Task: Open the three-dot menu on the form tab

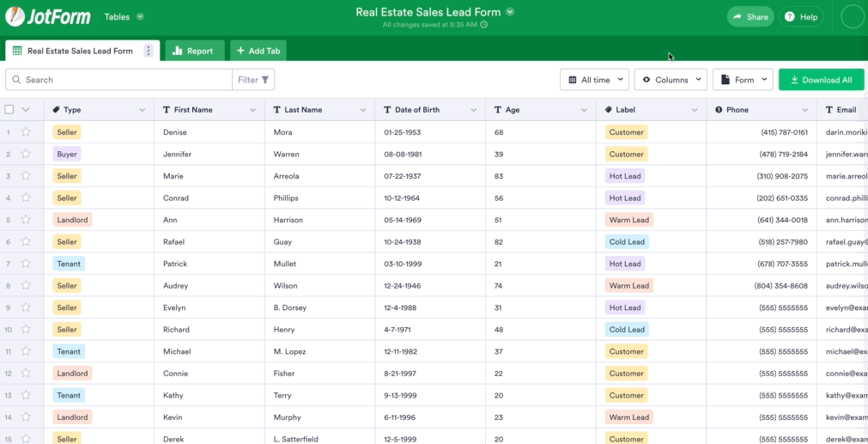Action: pyautogui.click(x=149, y=51)
